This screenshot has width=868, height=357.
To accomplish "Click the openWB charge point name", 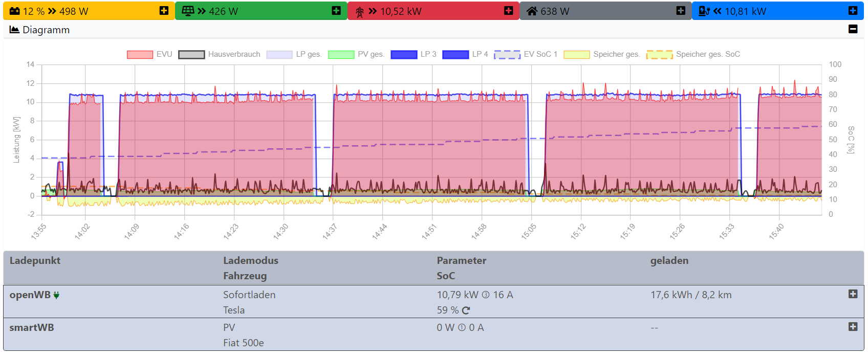I will coord(30,295).
